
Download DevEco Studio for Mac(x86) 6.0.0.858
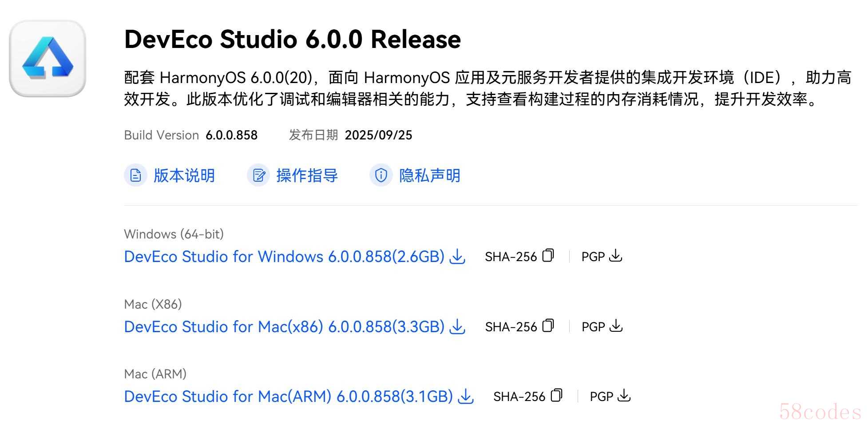284,327
